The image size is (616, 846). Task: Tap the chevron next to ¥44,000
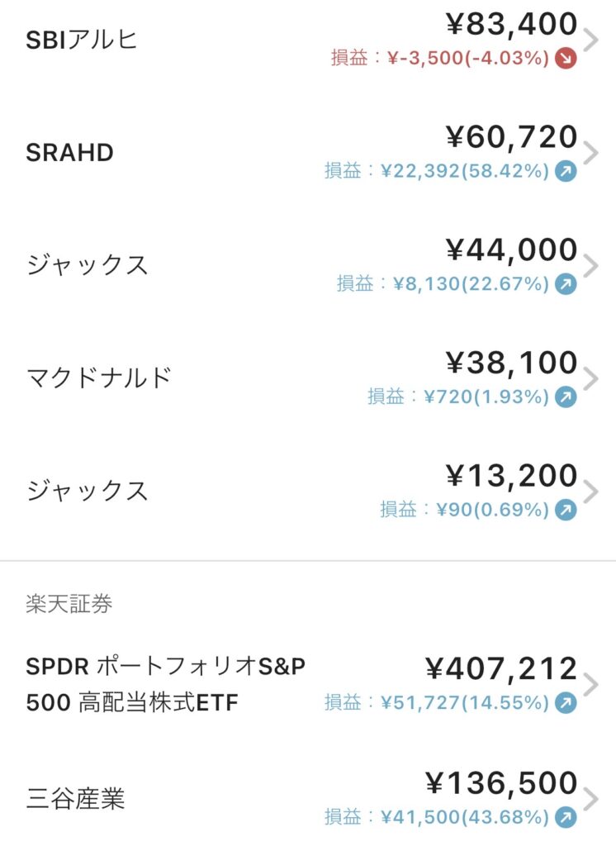click(x=590, y=265)
